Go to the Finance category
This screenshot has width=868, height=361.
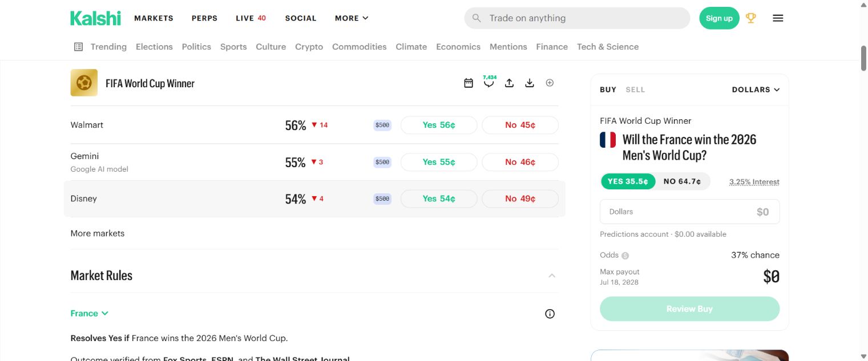(552, 47)
